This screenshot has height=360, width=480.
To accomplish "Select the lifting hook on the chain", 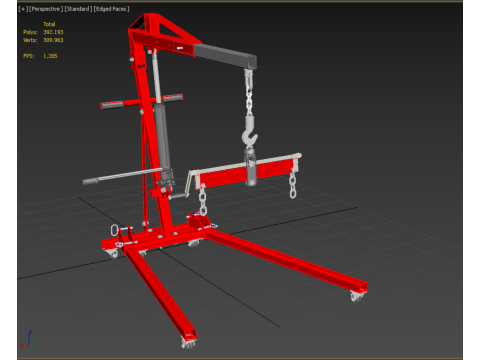I will point(249,131).
